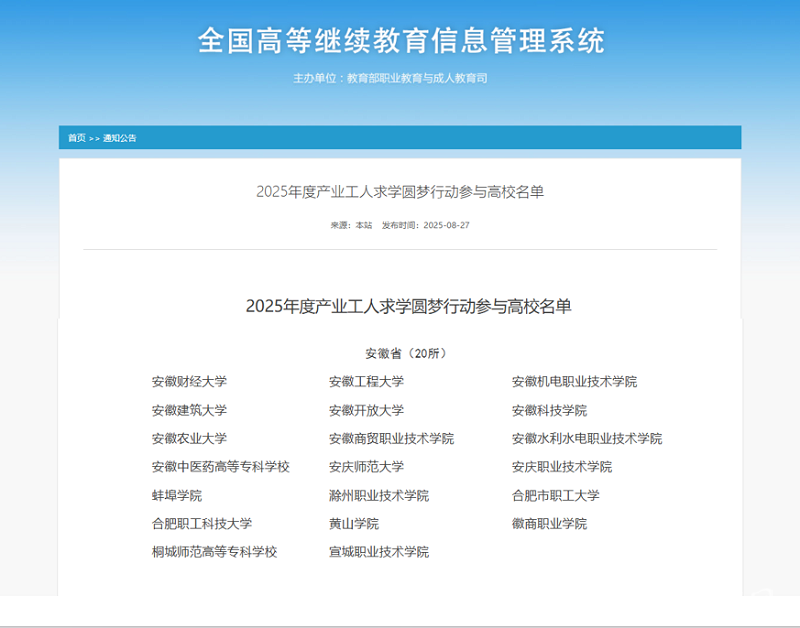
Task: Click the 安徽开放大学 entry
Action: tap(366, 410)
